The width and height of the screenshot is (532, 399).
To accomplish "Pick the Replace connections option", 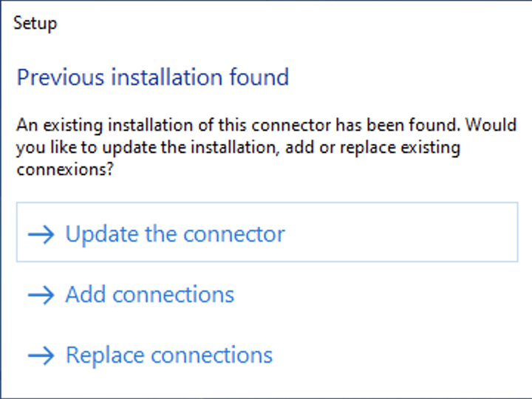I will pos(168,355).
